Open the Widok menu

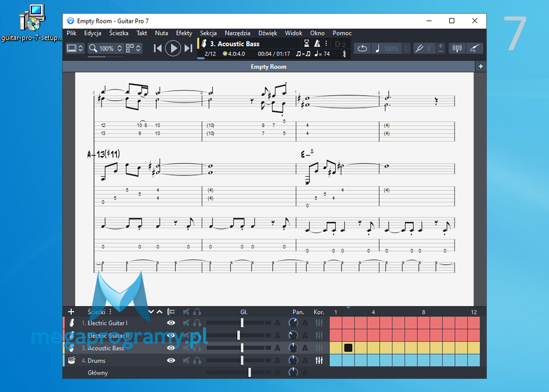[x=294, y=33]
